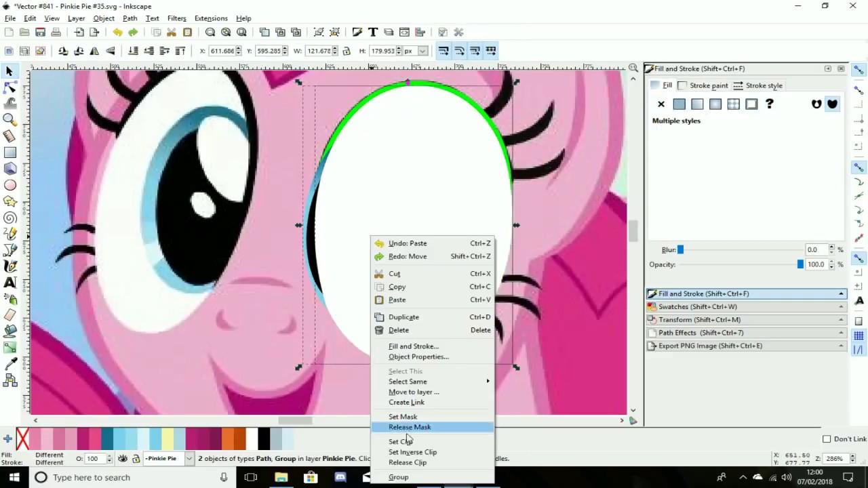The image size is (868, 488).
Task: Toggle the nonzero fill rule heart icon
Action: coord(832,104)
